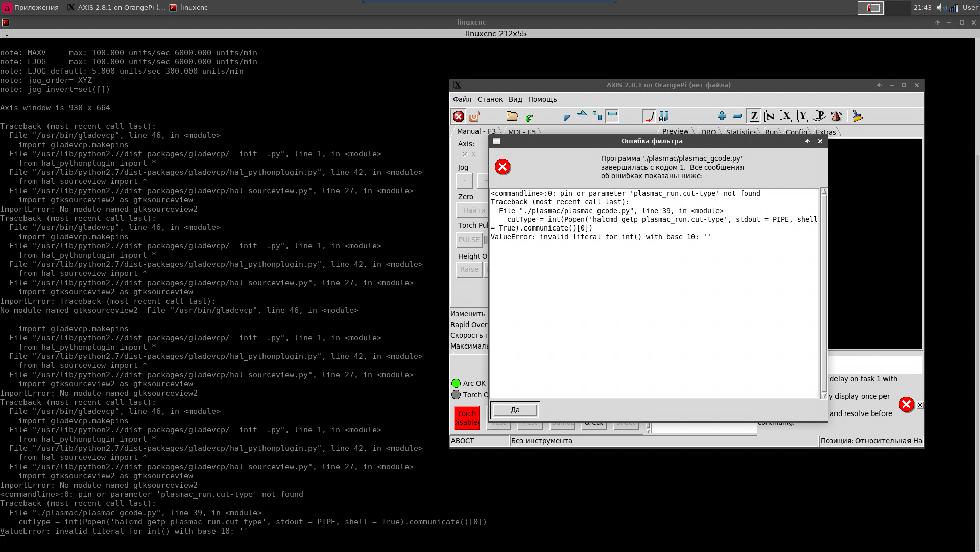Switch to the MDI - F5 tab

tap(522, 132)
